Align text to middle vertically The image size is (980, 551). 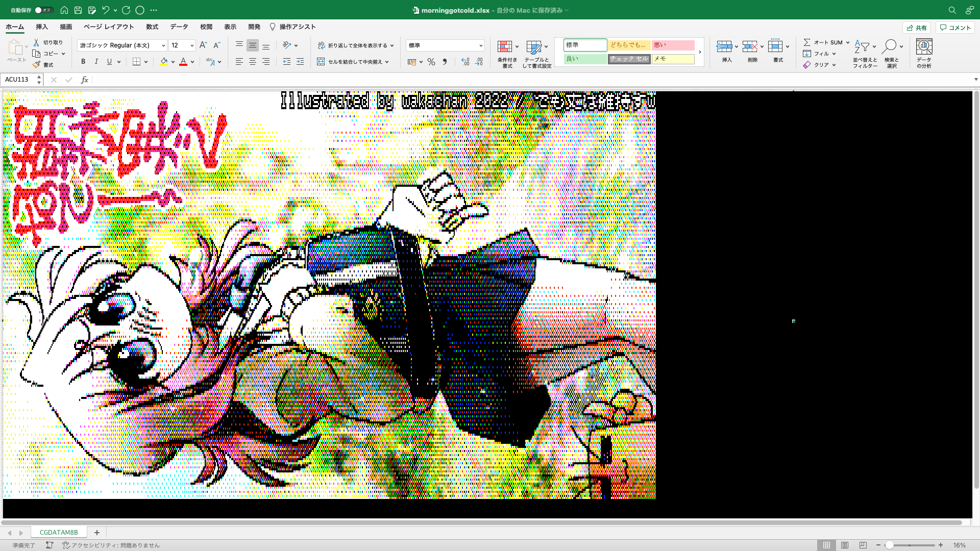point(253,45)
